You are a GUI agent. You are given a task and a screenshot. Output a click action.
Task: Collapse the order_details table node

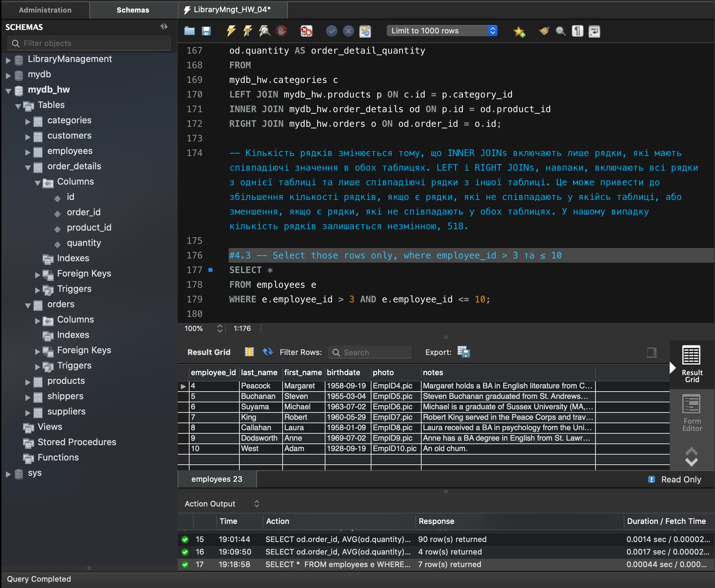click(x=28, y=167)
